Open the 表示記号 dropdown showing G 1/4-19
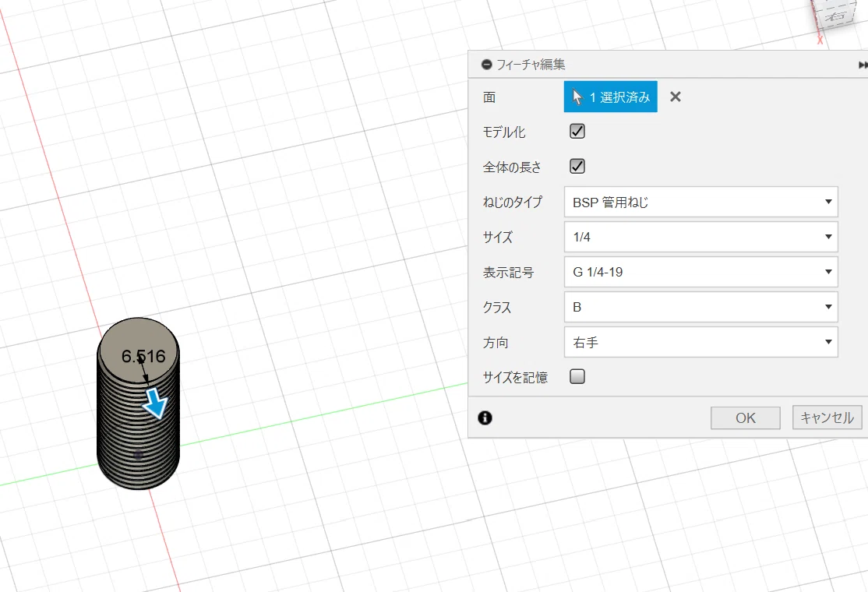 700,272
